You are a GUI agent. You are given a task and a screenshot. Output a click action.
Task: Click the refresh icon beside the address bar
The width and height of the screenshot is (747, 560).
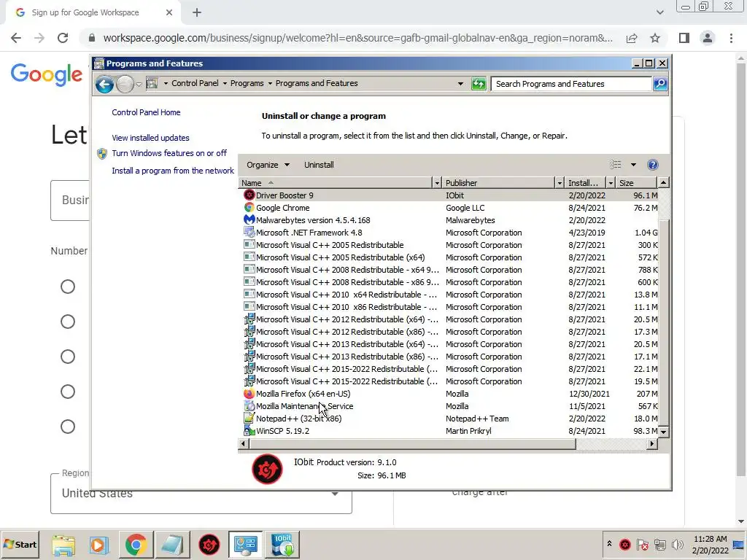pyautogui.click(x=479, y=84)
